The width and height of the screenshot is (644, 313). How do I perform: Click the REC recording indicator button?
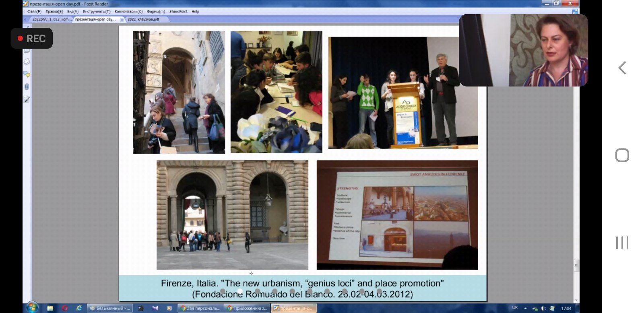coord(32,38)
